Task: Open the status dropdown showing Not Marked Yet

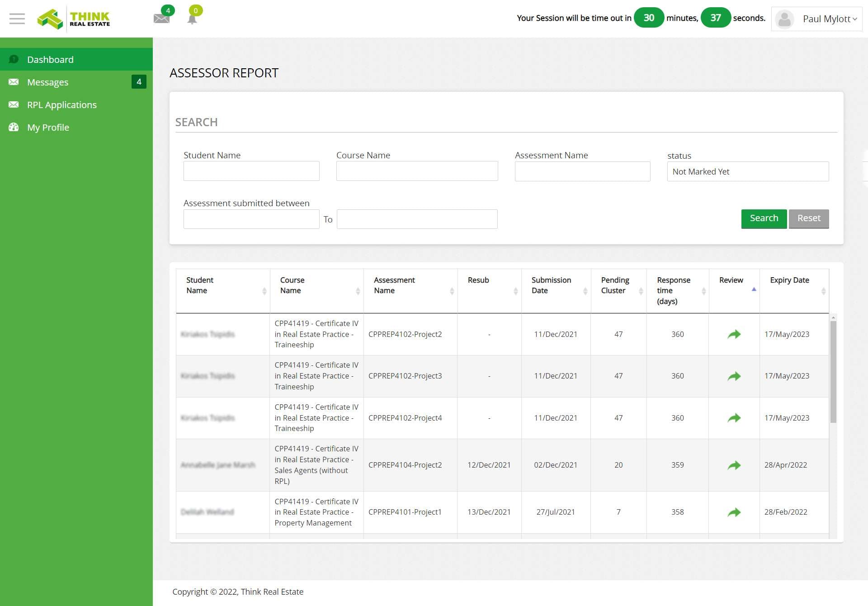Action: tap(748, 171)
